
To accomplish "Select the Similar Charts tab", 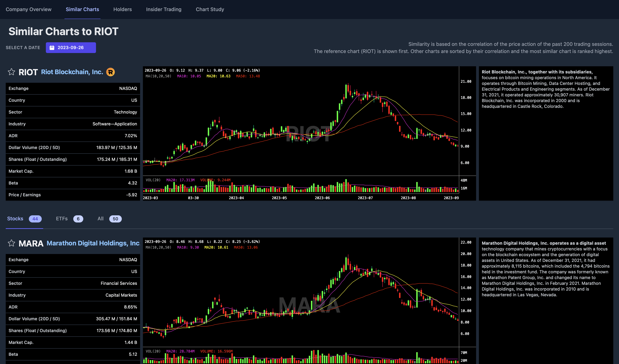I will point(82,9).
